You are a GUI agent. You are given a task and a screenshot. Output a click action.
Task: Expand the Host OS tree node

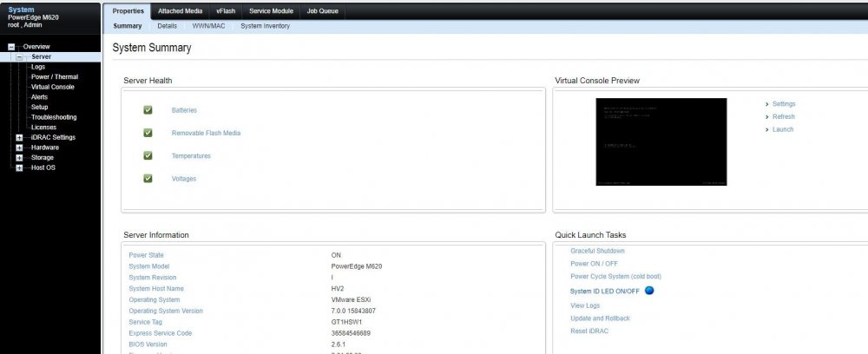[19, 167]
